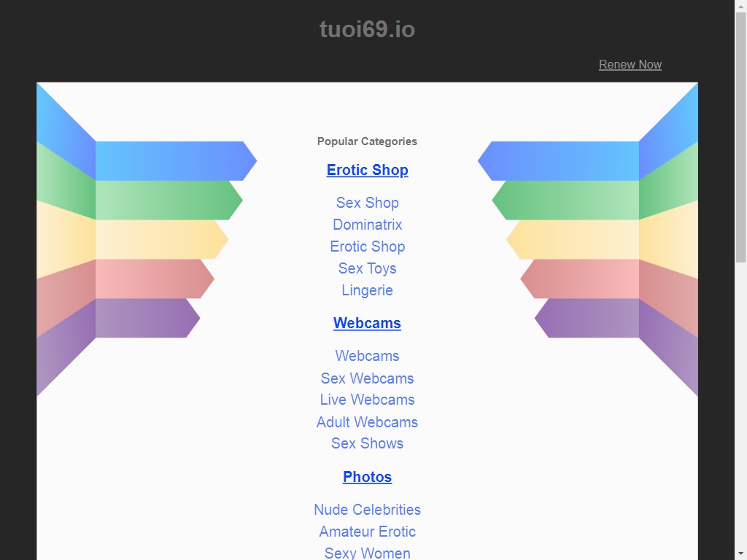Click the vertical scrollbar thumb
This screenshot has width=747, height=560.
(x=740, y=136)
